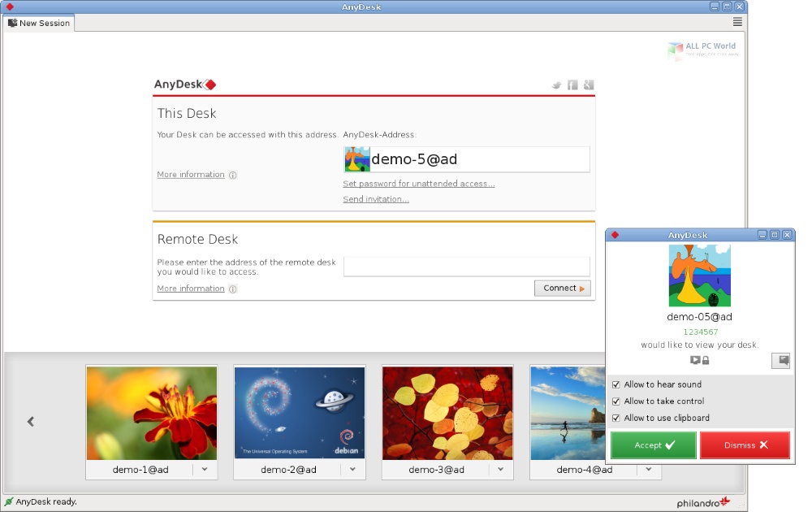Expand dropdown arrow for demo-3@ad
This screenshot has width=812, height=512.
(x=501, y=470)
